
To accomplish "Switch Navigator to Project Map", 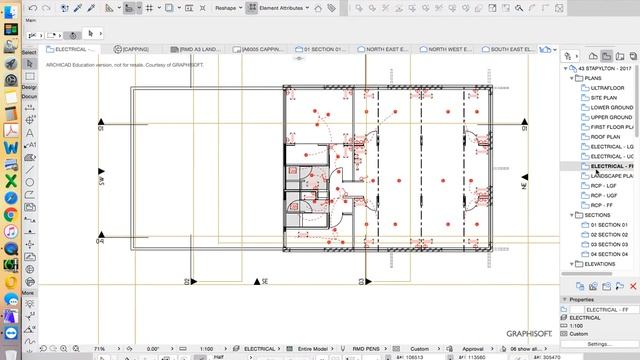I will [x=593, y=56].
